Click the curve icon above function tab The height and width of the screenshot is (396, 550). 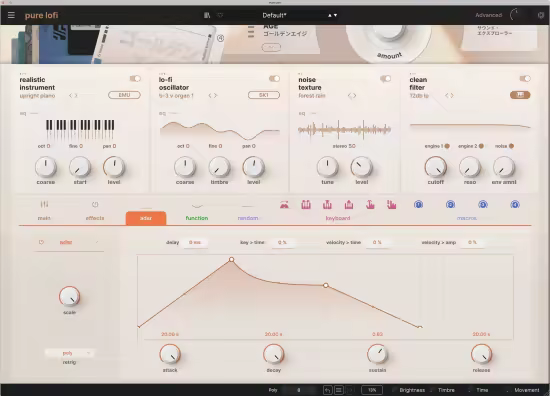click(197, 206)
